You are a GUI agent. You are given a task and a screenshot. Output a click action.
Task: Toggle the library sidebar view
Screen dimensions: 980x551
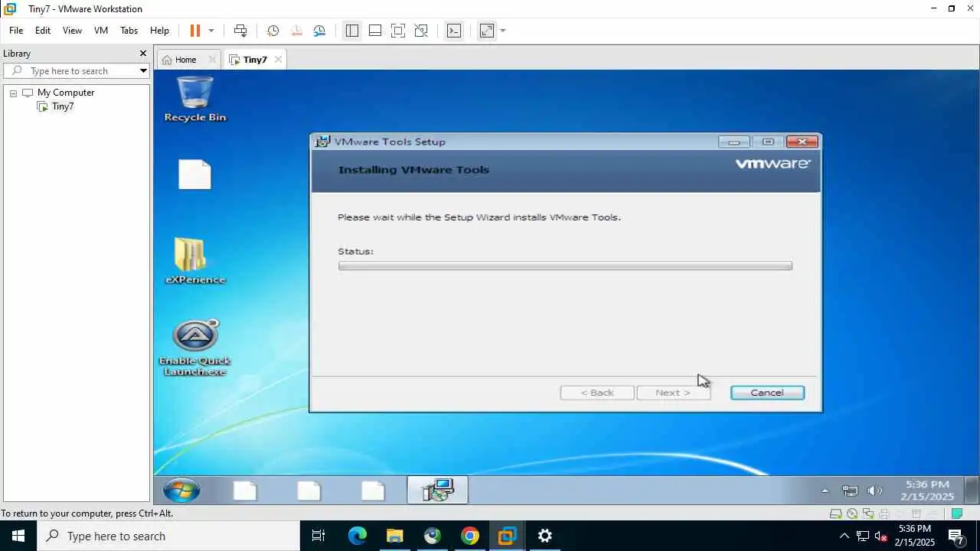[x=351, y=31]
